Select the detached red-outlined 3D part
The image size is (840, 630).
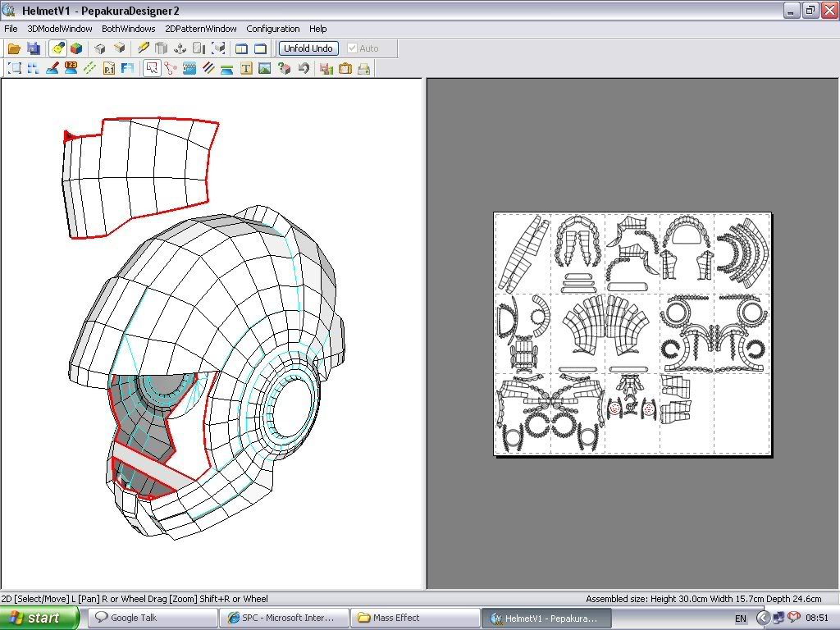140,177
